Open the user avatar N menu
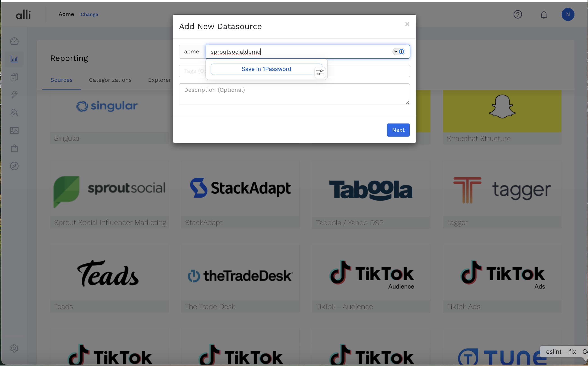Viewport: 588px width, 366px height. click(568, 14)
